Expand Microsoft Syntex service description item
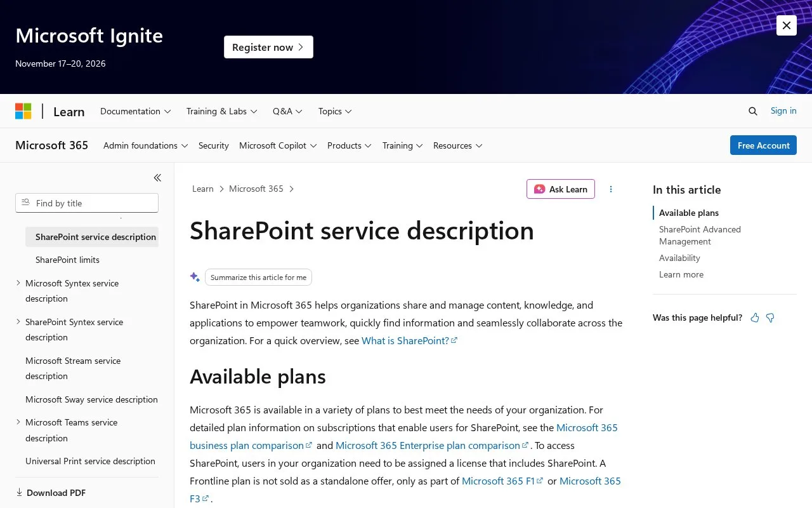The height and width of the screenshot is (508, 812). click(x=18, y=283)
